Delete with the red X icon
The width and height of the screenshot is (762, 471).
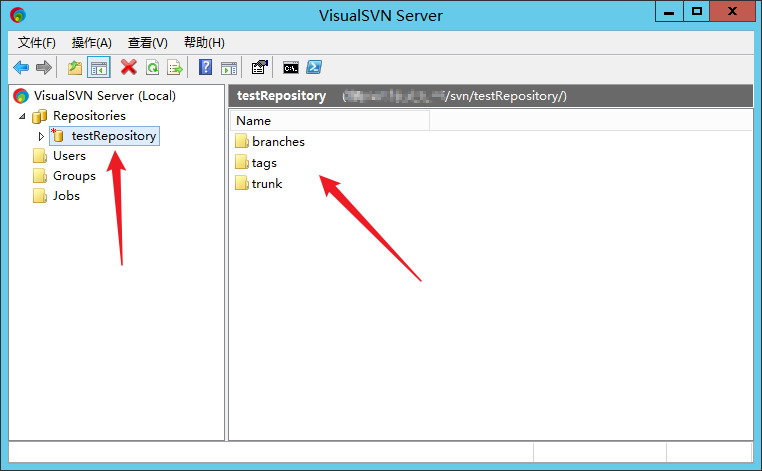coord(128,68)
